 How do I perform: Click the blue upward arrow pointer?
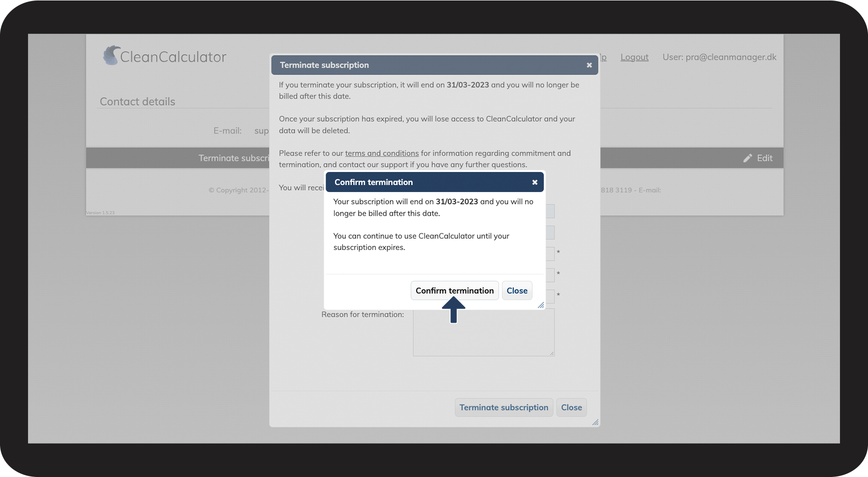453,310
